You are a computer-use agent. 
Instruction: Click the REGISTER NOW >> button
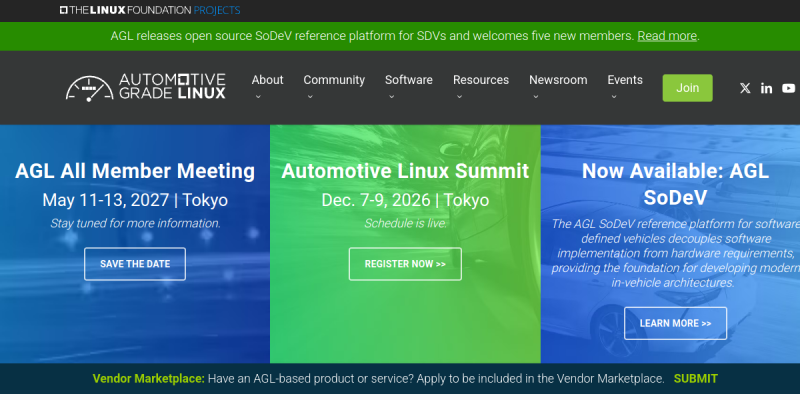click(x=405, y=264)
